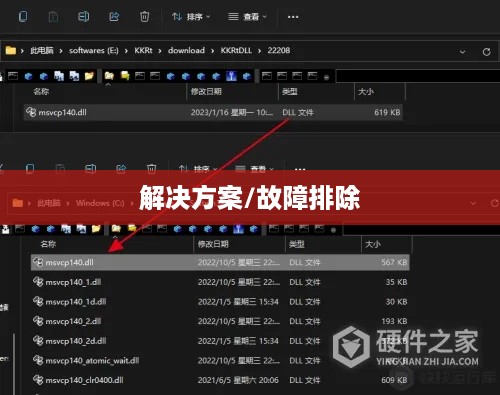
Task: Click the open yellow folder icon in the 22208 window strip
Action: pyautogui.click(x=89, y=76)
